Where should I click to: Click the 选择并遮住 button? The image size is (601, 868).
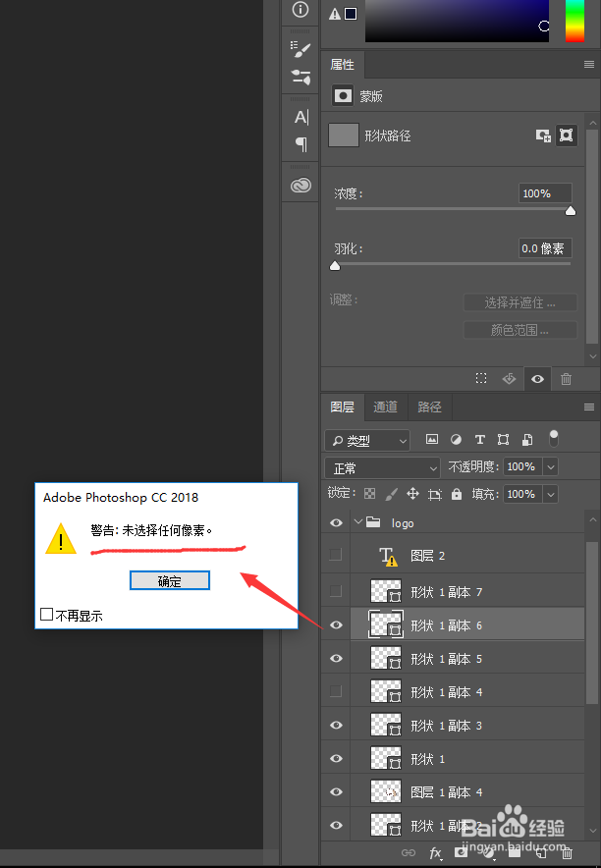pos(519,302)
